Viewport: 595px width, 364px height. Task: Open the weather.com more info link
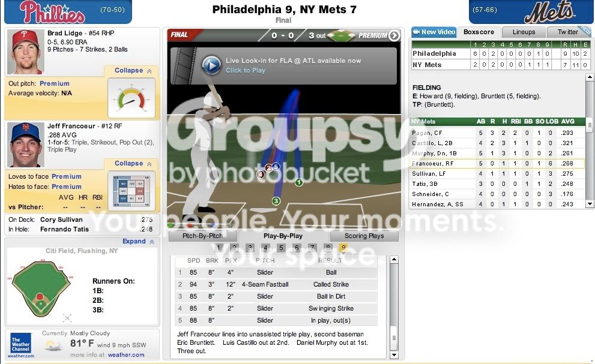click(x=126, y=355)
